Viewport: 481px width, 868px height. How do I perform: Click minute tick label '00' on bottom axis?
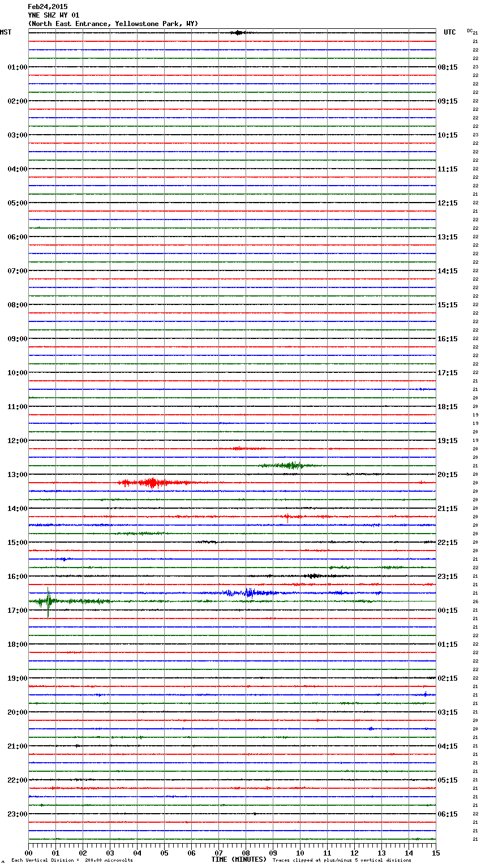pos(28,853)
